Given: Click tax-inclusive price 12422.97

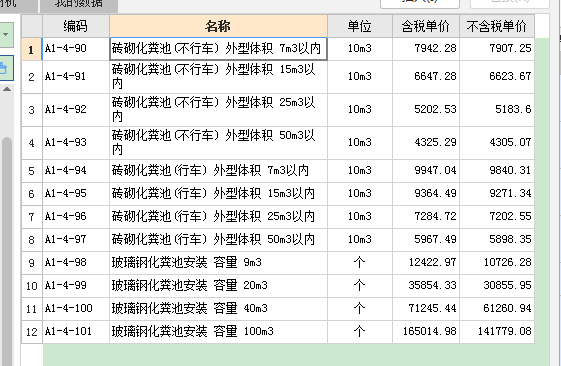Looking at the screenshot, I should click(x=426, y=263).
